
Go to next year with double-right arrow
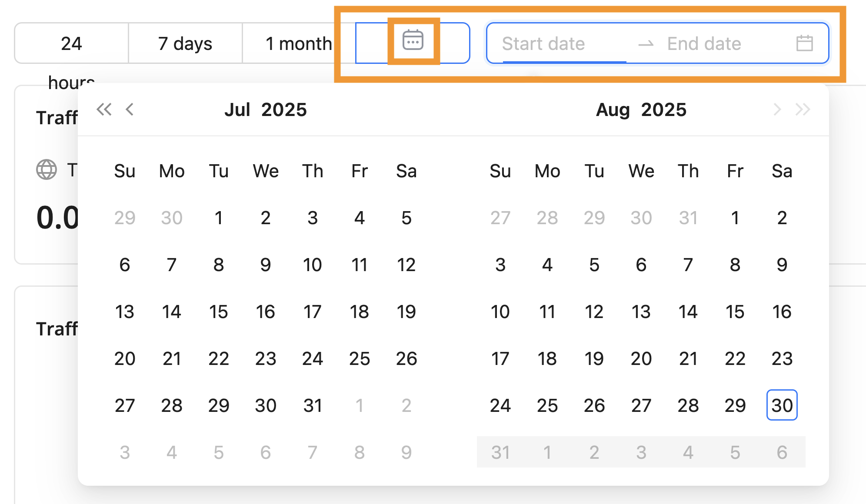(803, 109)
